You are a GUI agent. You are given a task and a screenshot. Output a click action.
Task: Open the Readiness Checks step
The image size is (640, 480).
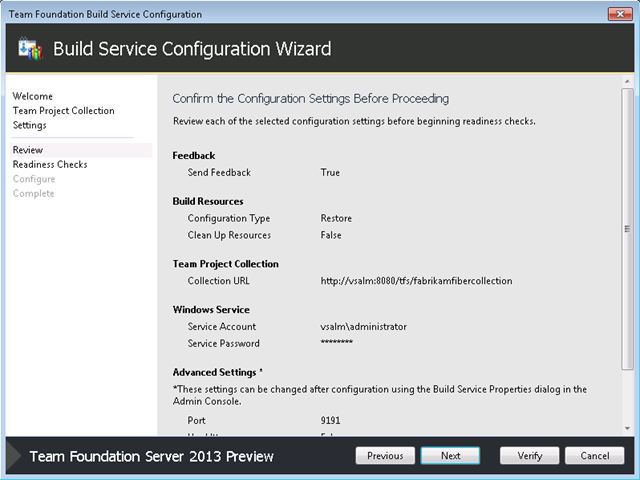tap(50, 164)
